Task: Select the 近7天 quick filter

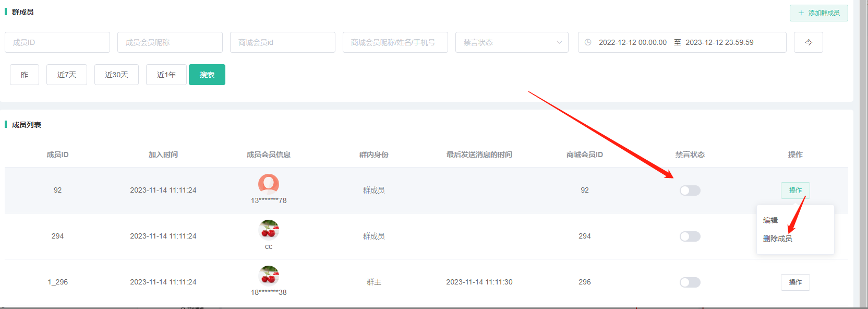Action: 67,75
